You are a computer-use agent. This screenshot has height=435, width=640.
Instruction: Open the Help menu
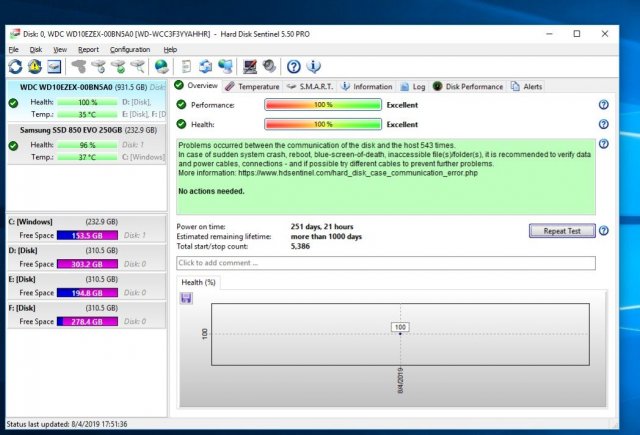point(170,49)
